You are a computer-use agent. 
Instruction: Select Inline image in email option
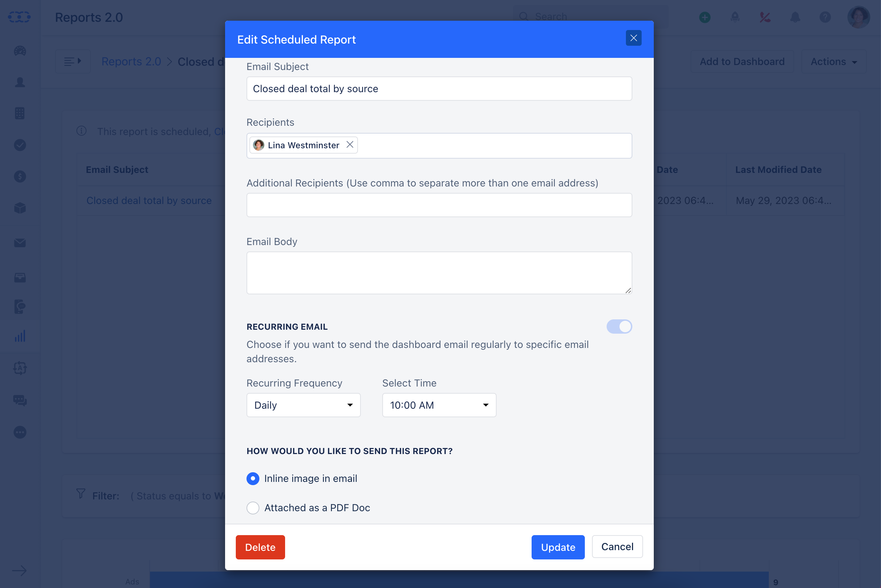coord(253,478)
